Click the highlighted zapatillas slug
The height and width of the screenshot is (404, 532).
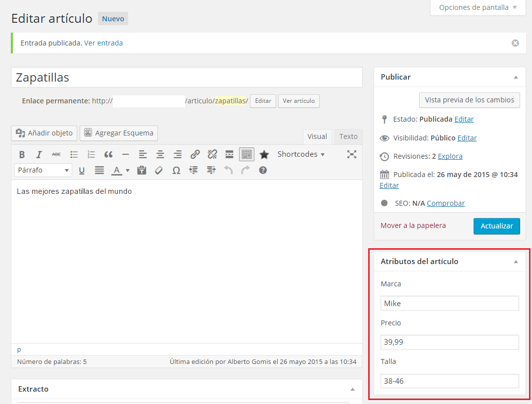tap(231, 101)
